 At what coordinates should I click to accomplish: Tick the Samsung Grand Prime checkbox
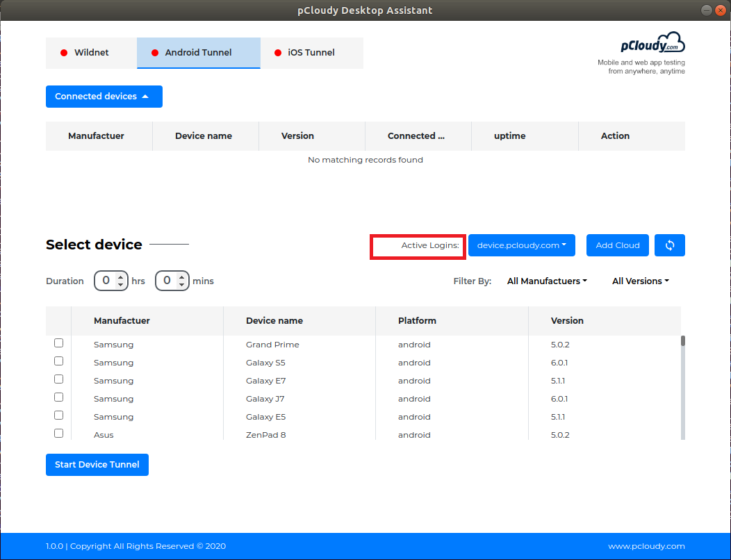pos(59,343)
